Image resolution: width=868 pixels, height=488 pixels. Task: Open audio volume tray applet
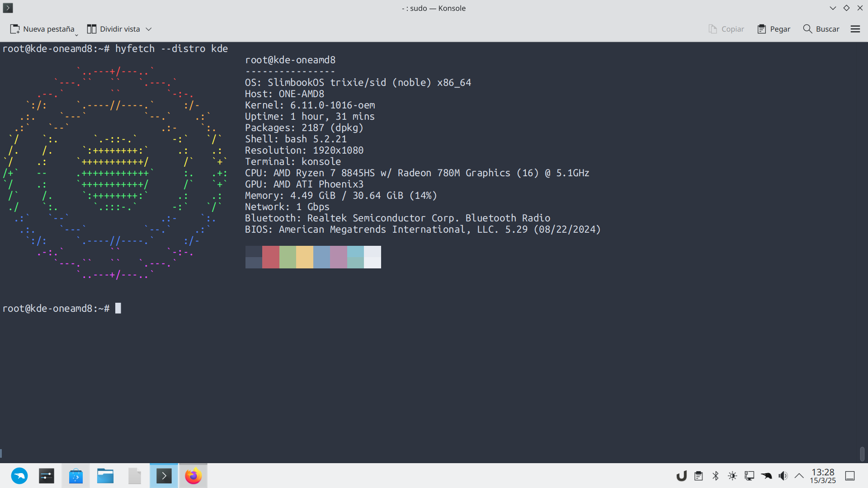point(783,476)
